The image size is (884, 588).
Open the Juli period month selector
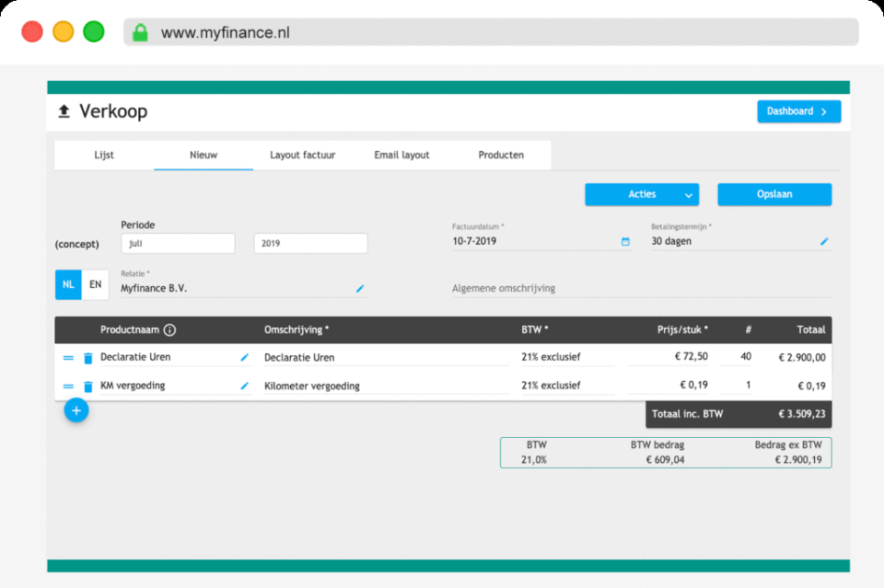coord(178,243)
